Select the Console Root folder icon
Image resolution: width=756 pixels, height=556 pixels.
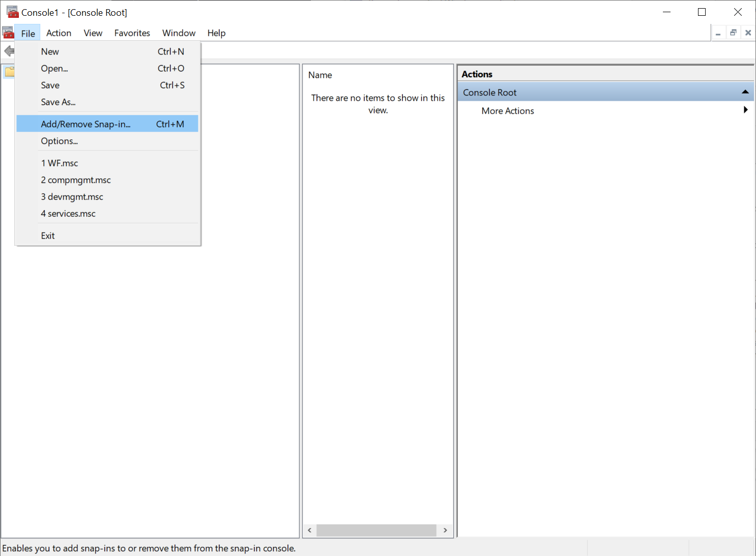(x=10, y=72)
